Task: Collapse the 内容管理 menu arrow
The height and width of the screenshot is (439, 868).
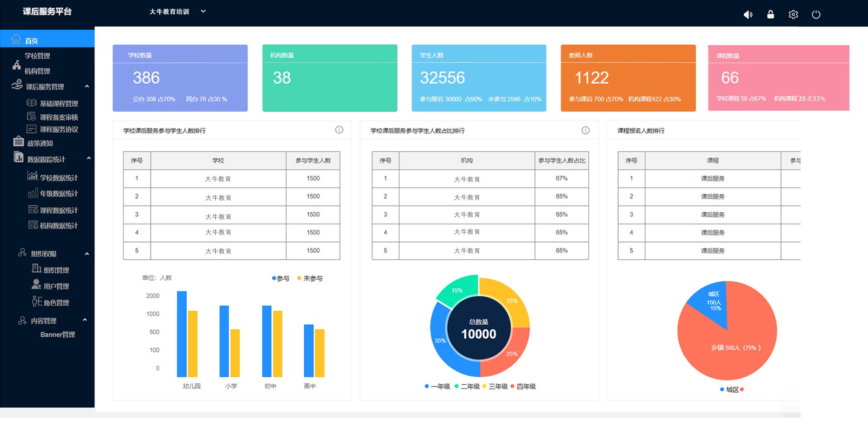Action: click(x=85, y=320)
